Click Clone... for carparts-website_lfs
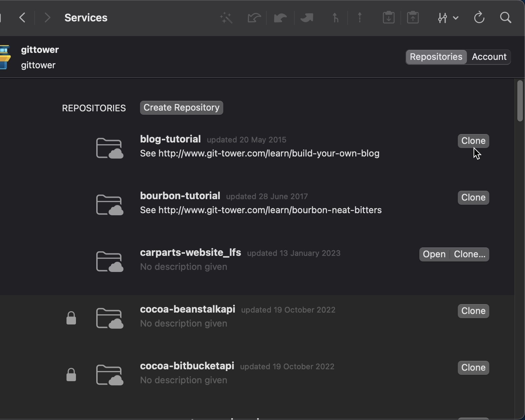 pyautogui.click(x=470, y=254)
